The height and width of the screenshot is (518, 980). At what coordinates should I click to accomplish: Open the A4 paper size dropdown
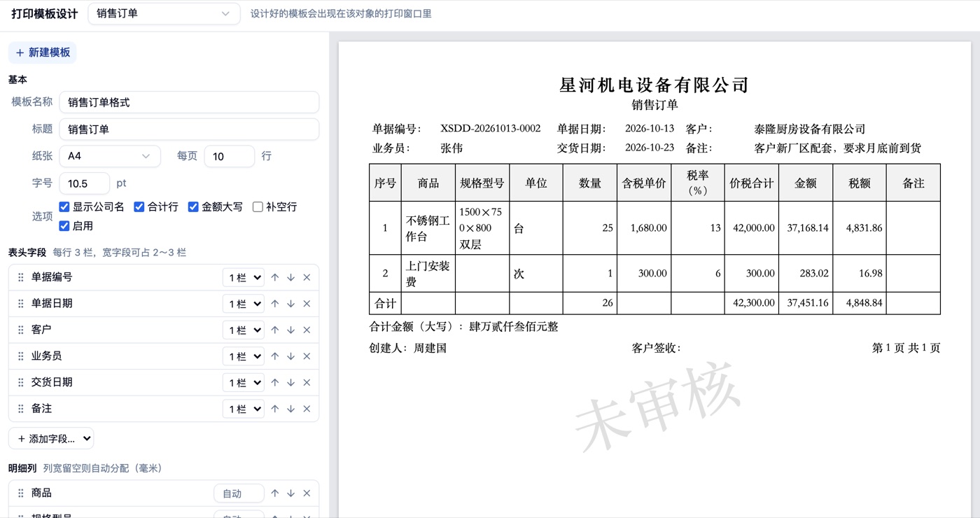point(110,156)
